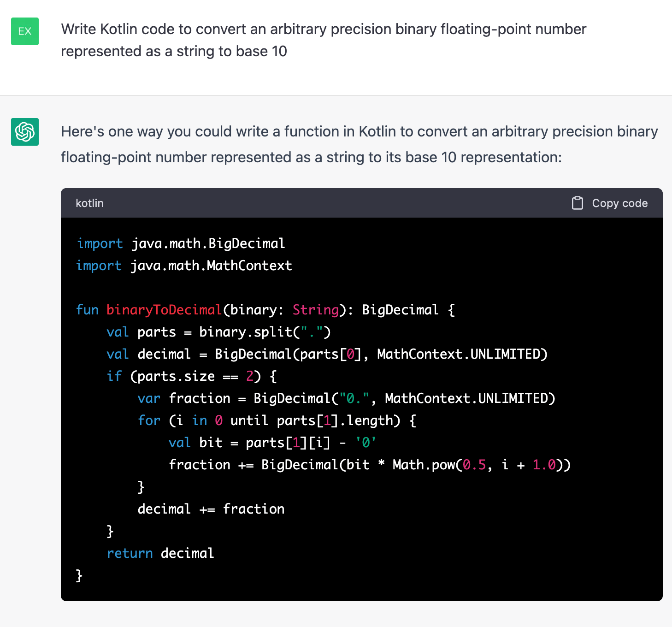Click the assistant avatar next to the answer text
Screen dimensions: 672x627
(x=24, y=132)
